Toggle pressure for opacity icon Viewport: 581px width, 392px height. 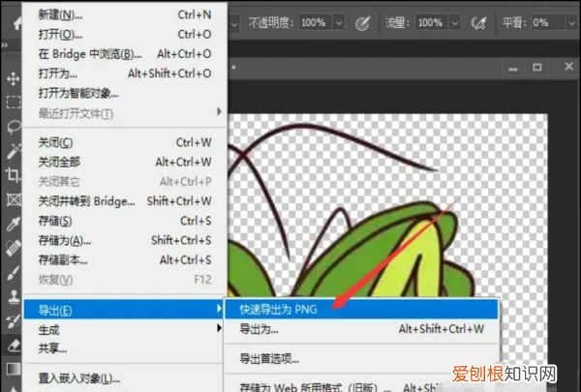pos(362,23)
